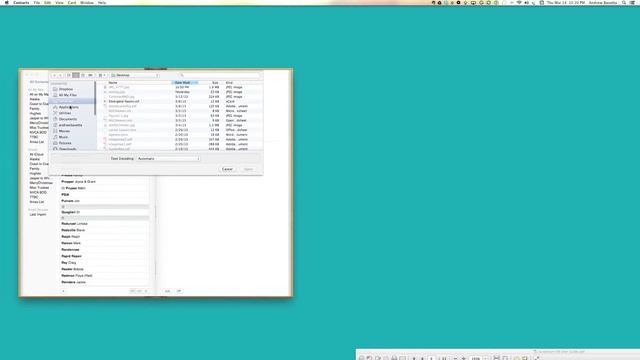Select Utilities in the dialog sidebar
The width and height of the screenshot is (640, 360).
(64, 113)
